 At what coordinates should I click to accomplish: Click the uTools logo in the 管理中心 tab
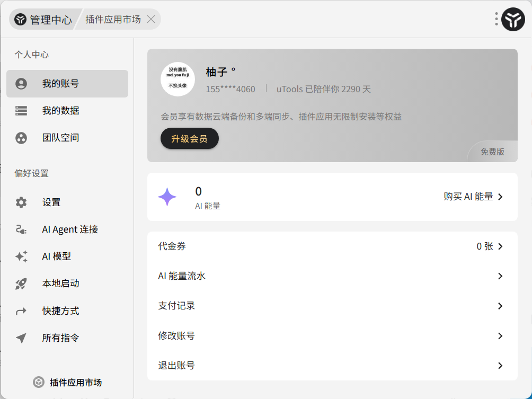[x=20, y=19]
